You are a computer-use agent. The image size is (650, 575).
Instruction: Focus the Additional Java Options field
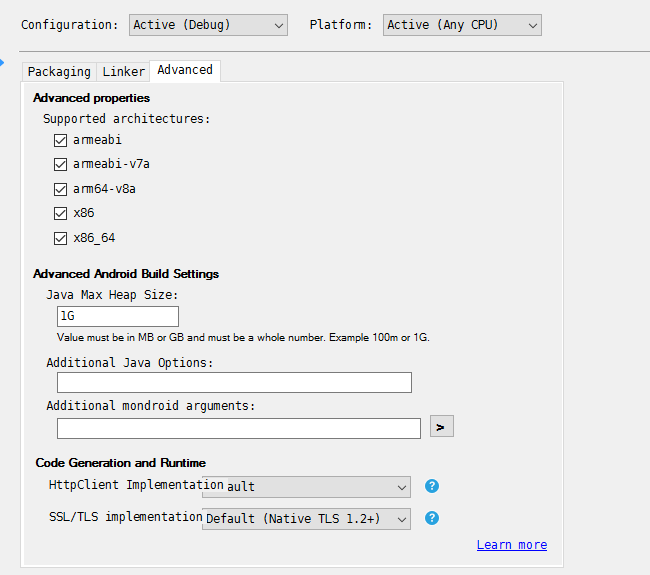click(x=234, y=383)
